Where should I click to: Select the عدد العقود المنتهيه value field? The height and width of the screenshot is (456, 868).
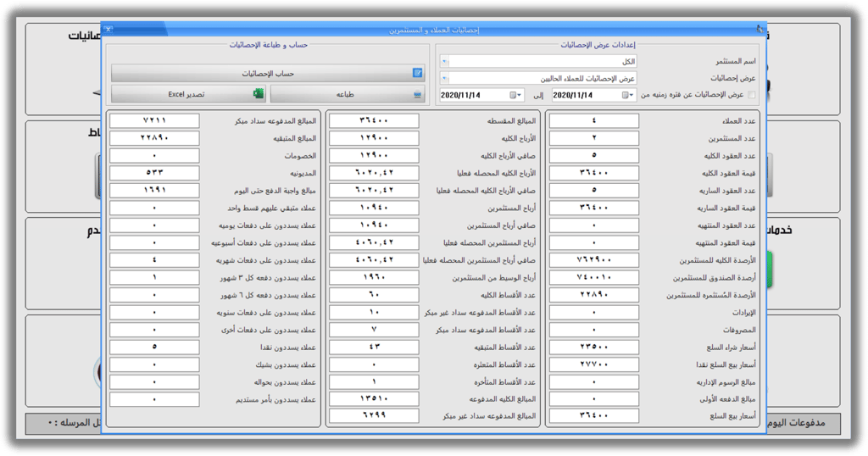tap(594, 225)
